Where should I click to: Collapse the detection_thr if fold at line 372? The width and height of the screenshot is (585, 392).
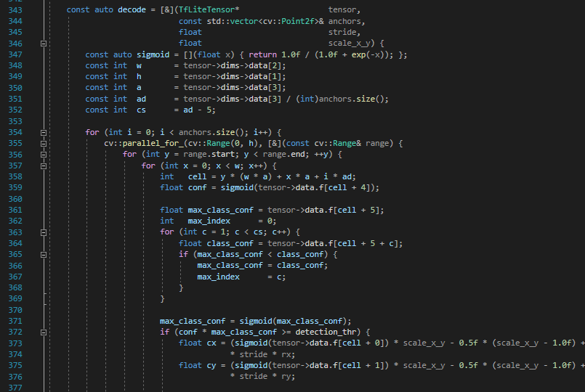(44, 332)
